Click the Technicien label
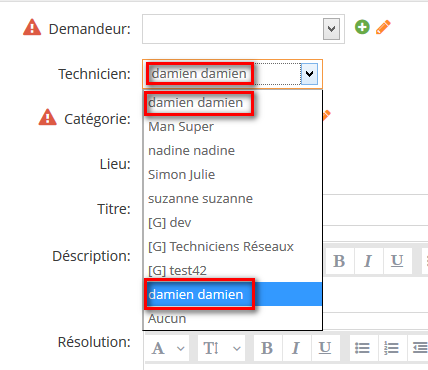This screenshot has height=370, width=428. pyautogui.click(x=94, y=74)
